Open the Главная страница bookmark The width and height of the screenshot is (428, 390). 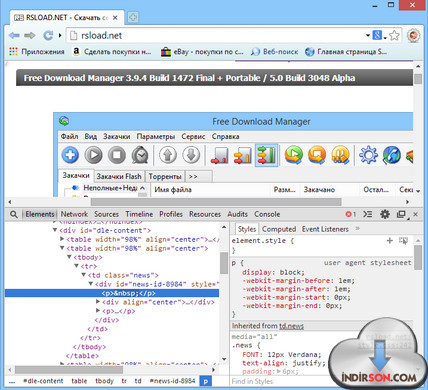tap(346, 52)
